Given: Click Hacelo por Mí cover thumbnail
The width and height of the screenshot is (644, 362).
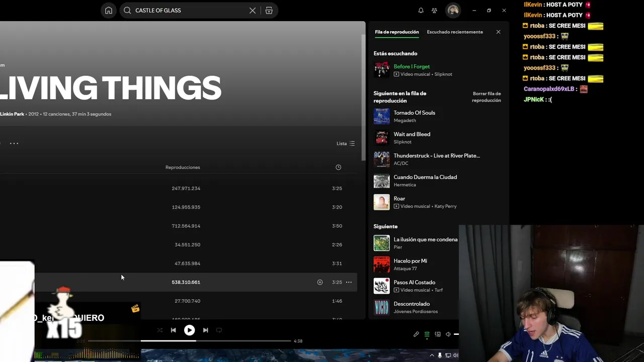Looking at the screenshot, I should [x=381, y=264].
